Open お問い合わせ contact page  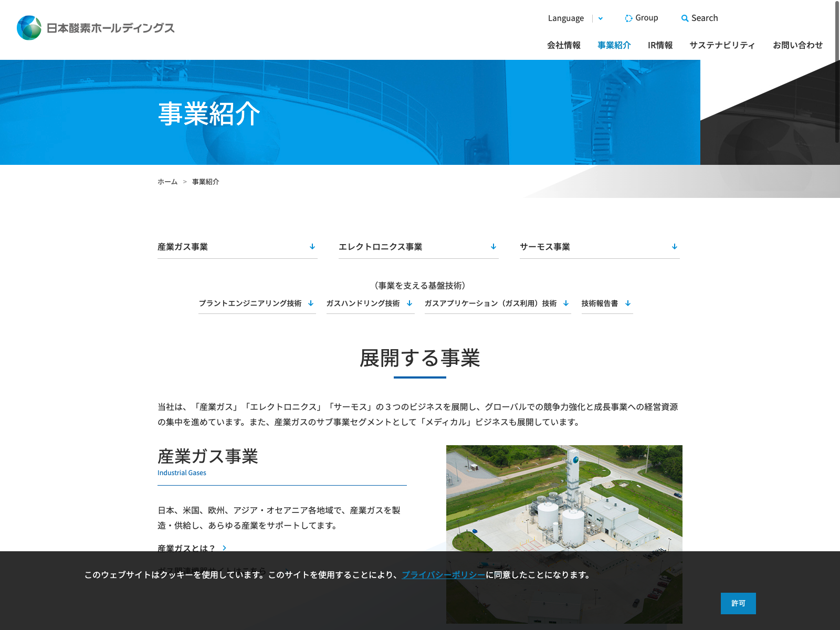coord(797,45)
